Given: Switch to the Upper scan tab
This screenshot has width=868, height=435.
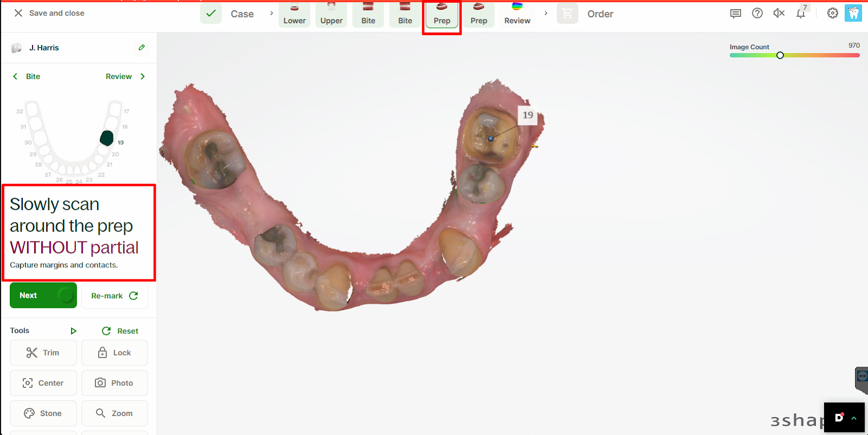Looking at the screenshot, I should [x=331, y=15].
